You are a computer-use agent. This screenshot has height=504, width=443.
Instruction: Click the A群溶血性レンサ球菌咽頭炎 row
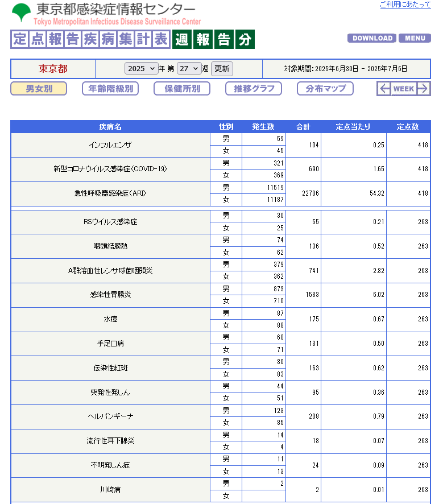pos(110,271)
